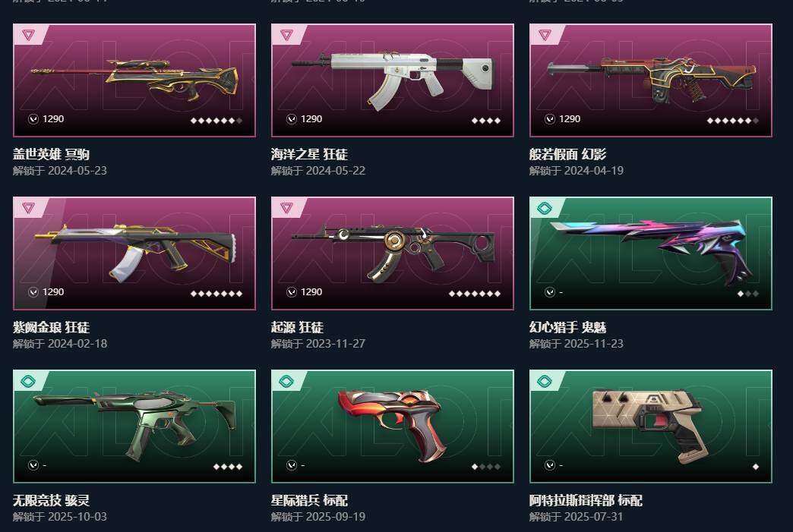
Task: Click the VP currency icon on 紫阙金琅 狂徒 card
Action: [x=33, y=292]
